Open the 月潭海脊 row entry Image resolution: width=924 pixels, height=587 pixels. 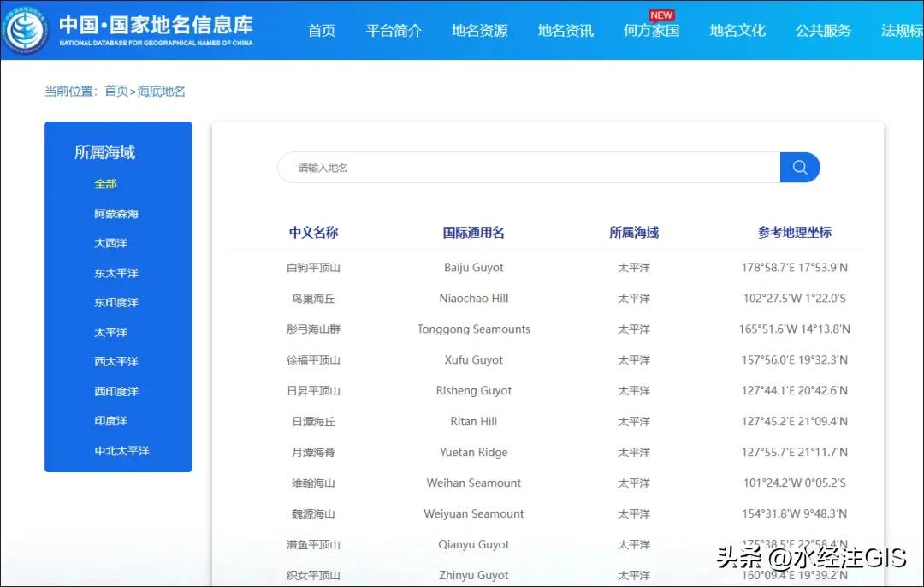click(x=313, y=453)
